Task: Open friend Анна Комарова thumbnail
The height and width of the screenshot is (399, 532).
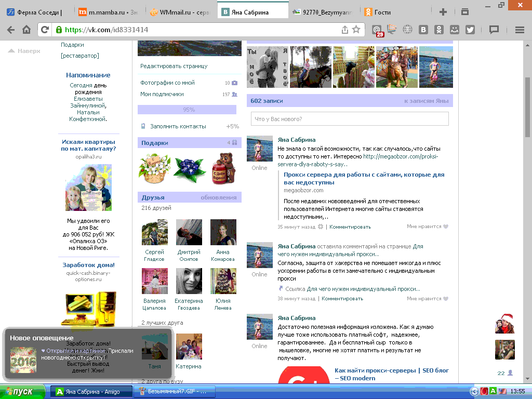Action: pos(223,232)
